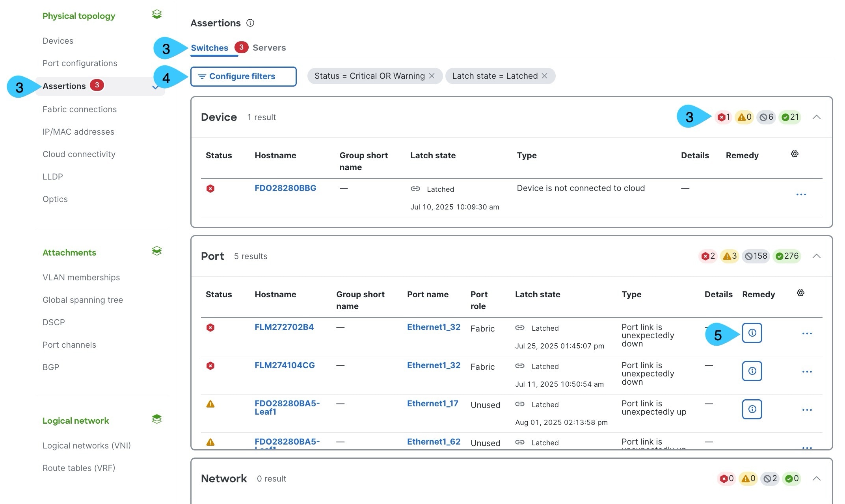Remove the Status Critical OR Warning filter
Screen dimensions: 845x504
coord(432,76)
